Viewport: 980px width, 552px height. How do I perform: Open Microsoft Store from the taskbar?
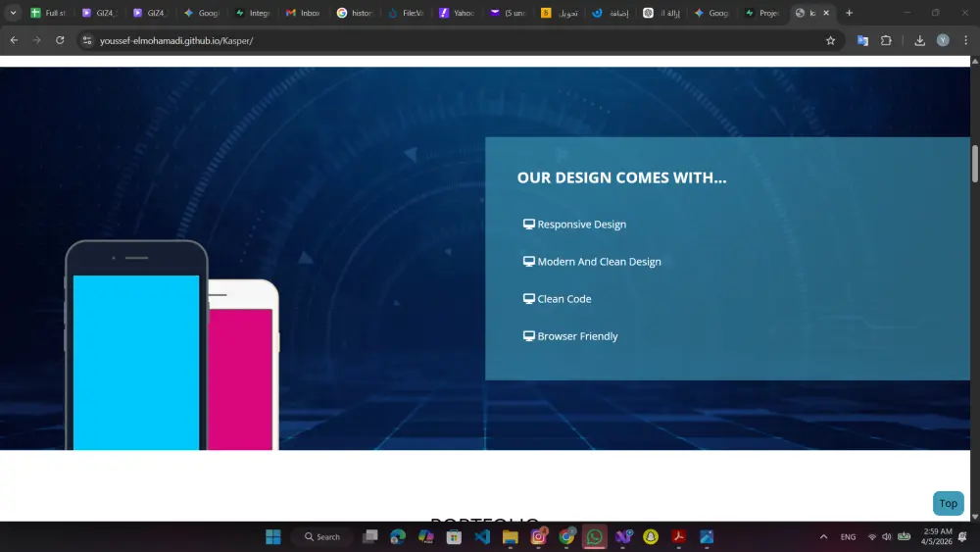pos(454,537)
